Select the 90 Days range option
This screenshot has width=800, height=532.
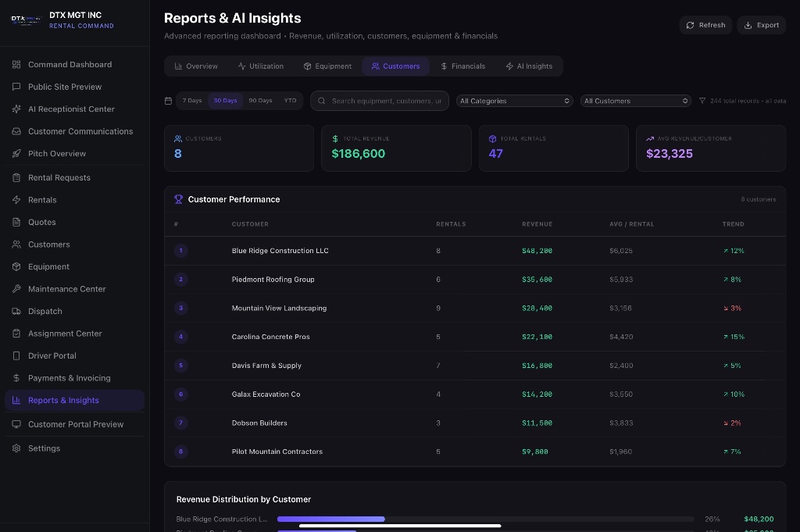(x=260, y=101)
